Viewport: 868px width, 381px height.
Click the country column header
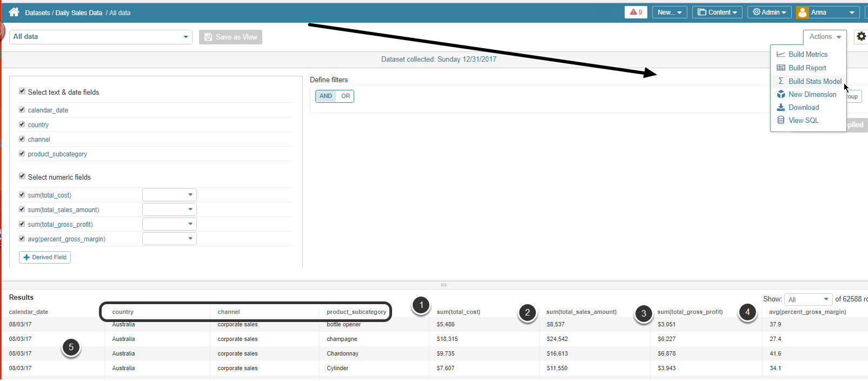(123, 312)
